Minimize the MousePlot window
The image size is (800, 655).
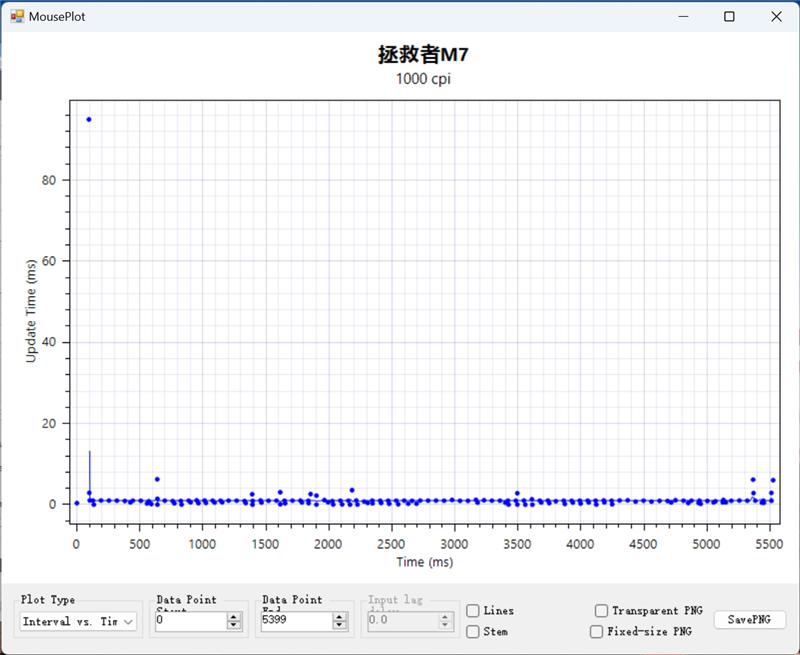684,17
